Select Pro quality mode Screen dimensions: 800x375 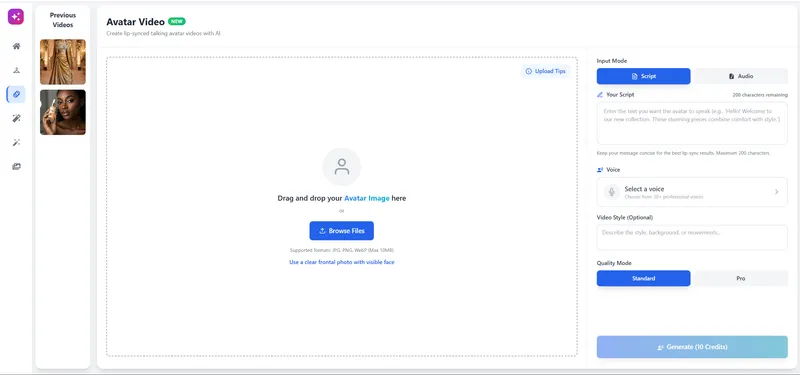click(741, 279)
